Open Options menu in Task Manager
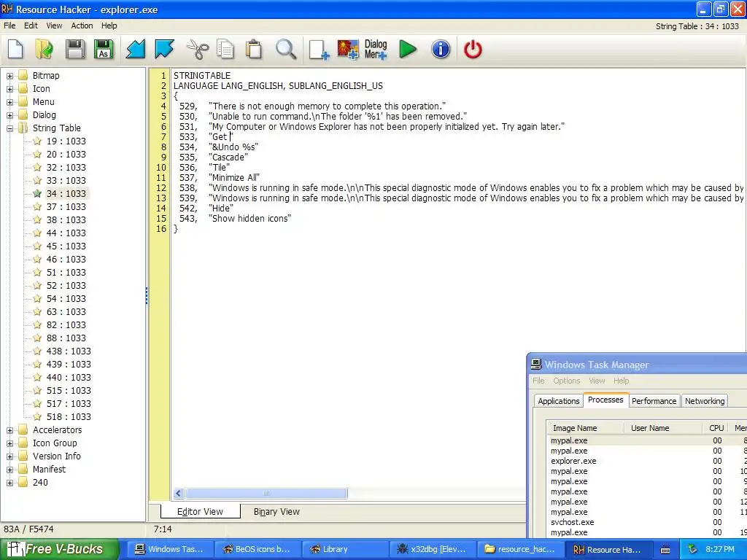The width and height of the screenshot is (747, 560). (566, 381)
